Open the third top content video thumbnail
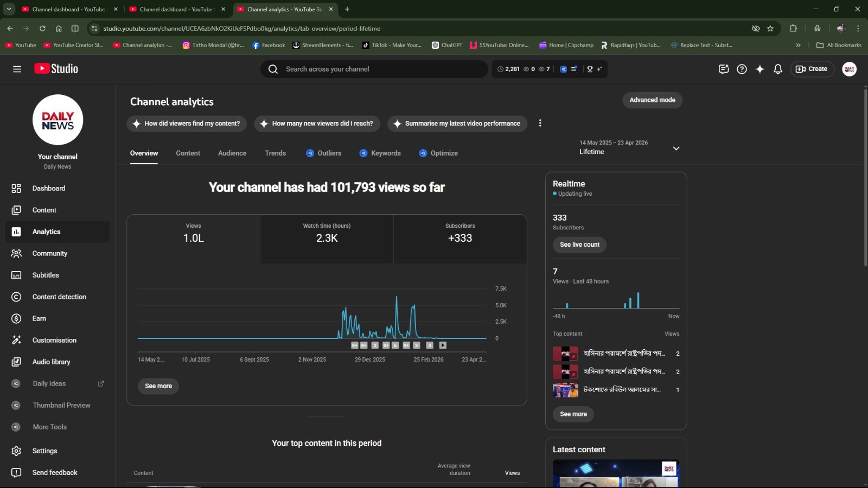Screen dimensions: 868x488 click(x=565, y=390)
